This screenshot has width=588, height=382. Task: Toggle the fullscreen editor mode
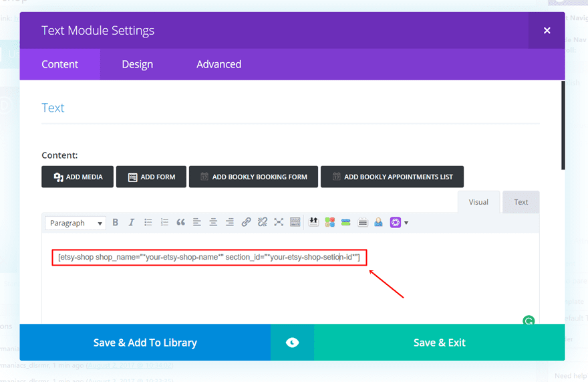point(279,223)
